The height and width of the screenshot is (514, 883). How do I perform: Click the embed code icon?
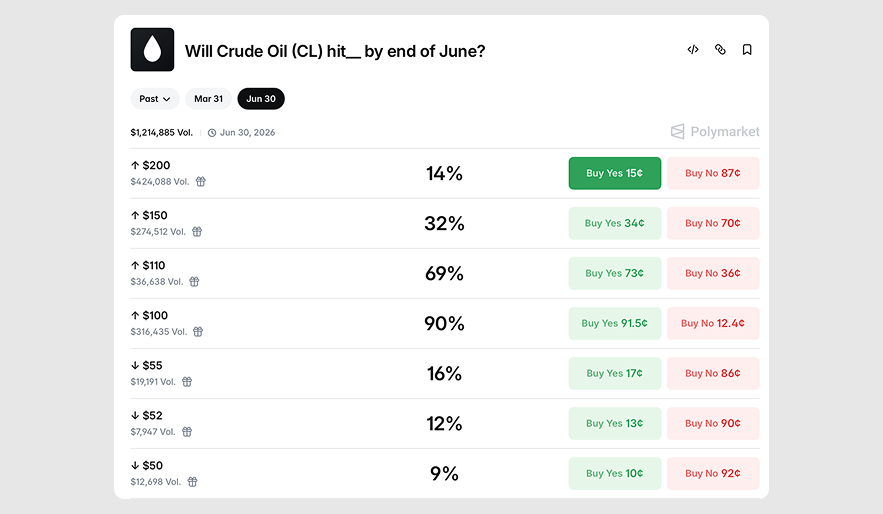[x=693, y=49]
